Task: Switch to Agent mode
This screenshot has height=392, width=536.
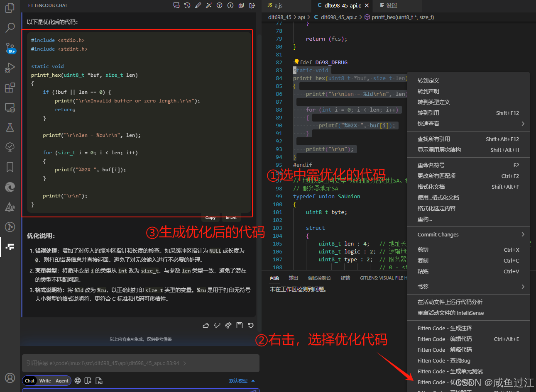Action: tap(62, 381)
